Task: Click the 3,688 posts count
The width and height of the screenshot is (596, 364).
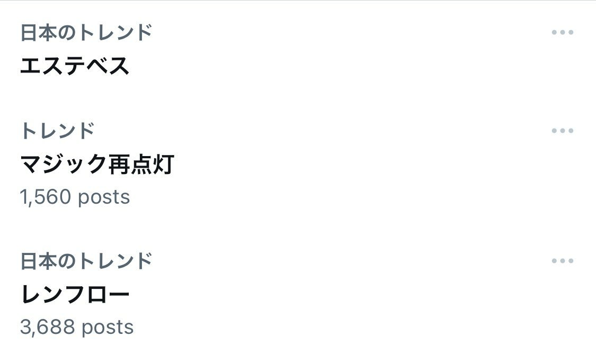Action: coord(77,327)
